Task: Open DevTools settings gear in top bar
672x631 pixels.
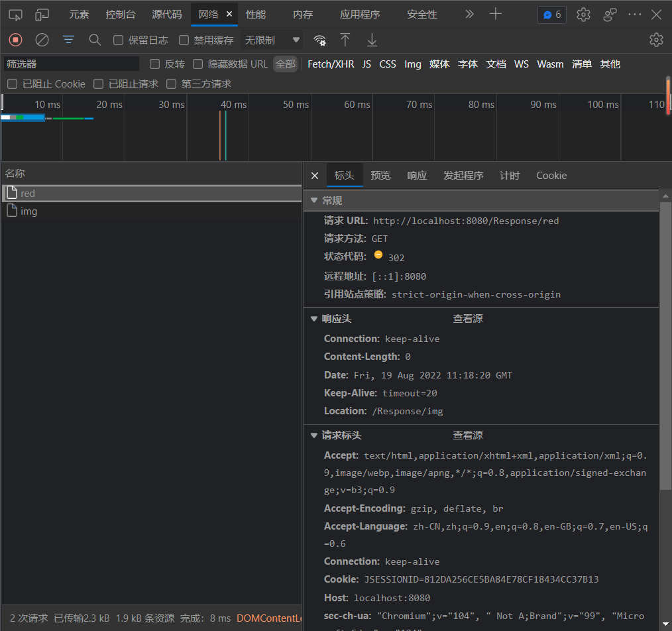Action: pyautogui.click(x=583, y=15)
